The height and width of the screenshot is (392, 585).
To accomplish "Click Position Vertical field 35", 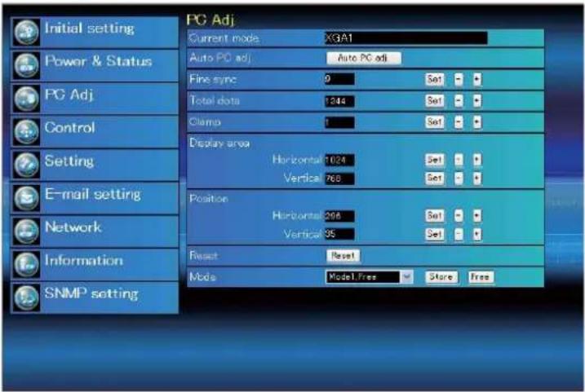I will click(339, 234).
